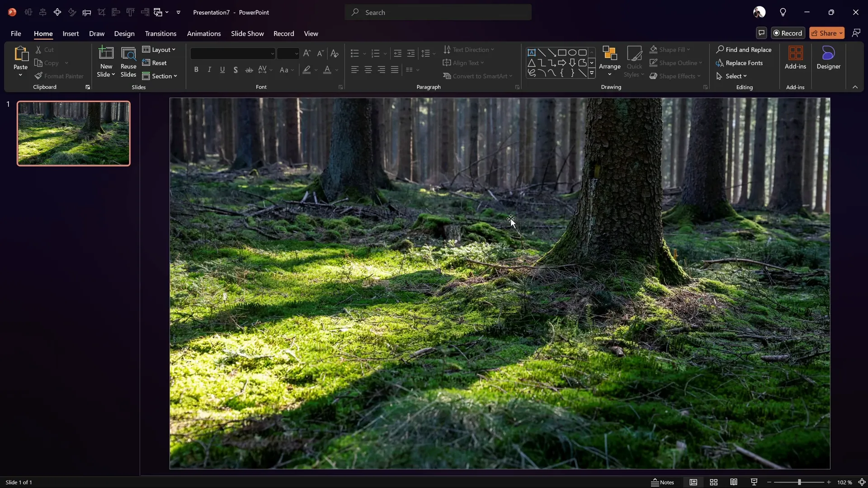868x488 pixels.
Task: Open the Line Spacing dropdown
Action: coord(428,54)
